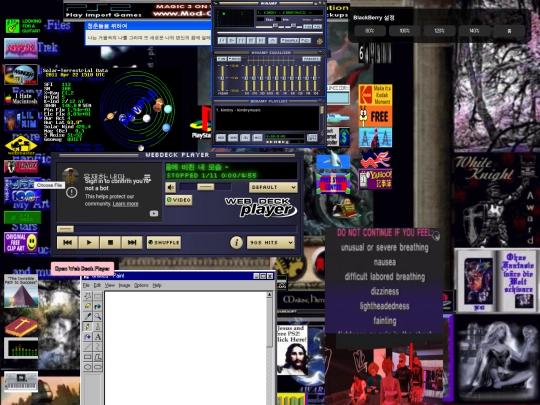This screenshot has width=540, height=405.
Task: Click the Choose File button
Action: click(49, 185)
